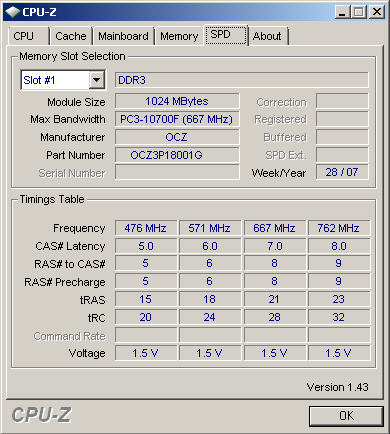Switch to the CPU tab

[x=29, y=36]
